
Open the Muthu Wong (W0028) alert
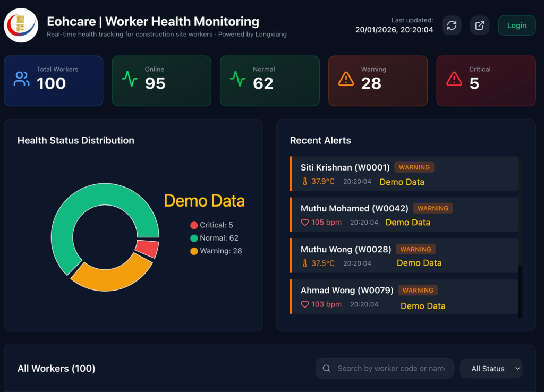coord(404,255)
